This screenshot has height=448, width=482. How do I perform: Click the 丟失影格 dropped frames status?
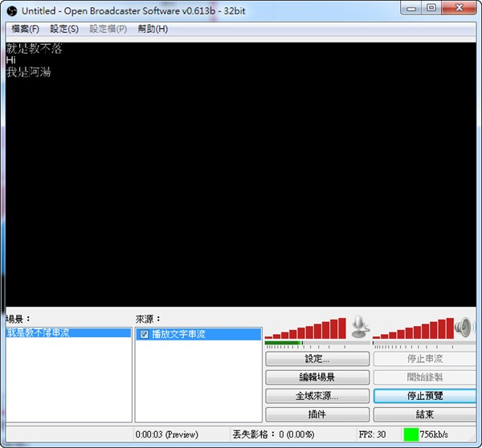(x=274, y=434)
